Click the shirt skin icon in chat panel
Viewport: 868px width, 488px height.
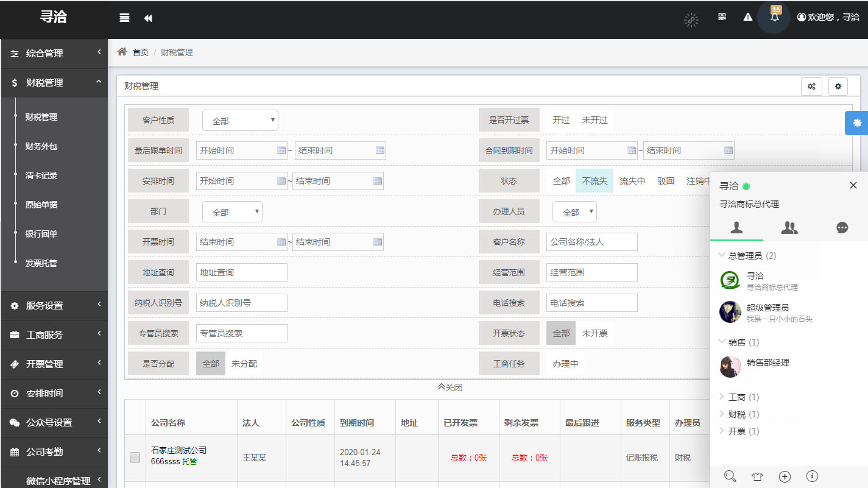coord(757,476)
